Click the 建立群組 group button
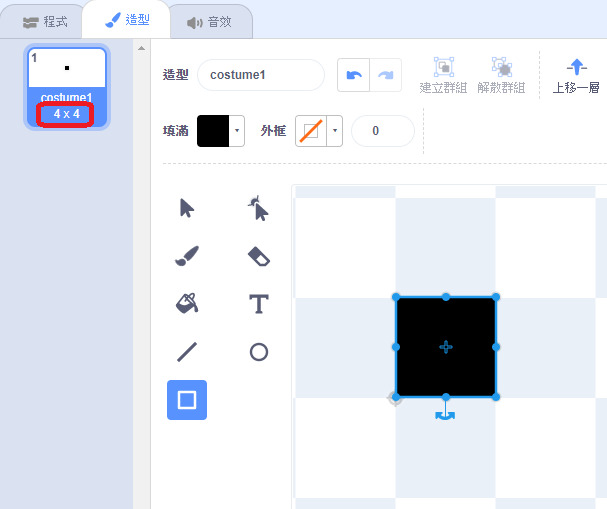The image size is (607, 509). pyautogui.click(x=443, y=75)
